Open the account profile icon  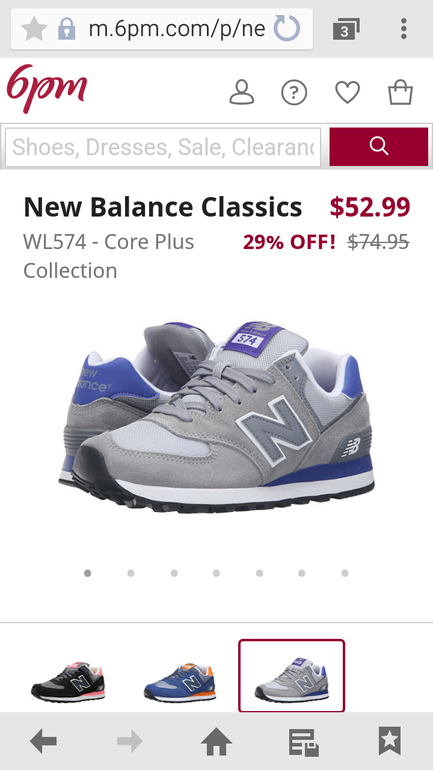242,92
